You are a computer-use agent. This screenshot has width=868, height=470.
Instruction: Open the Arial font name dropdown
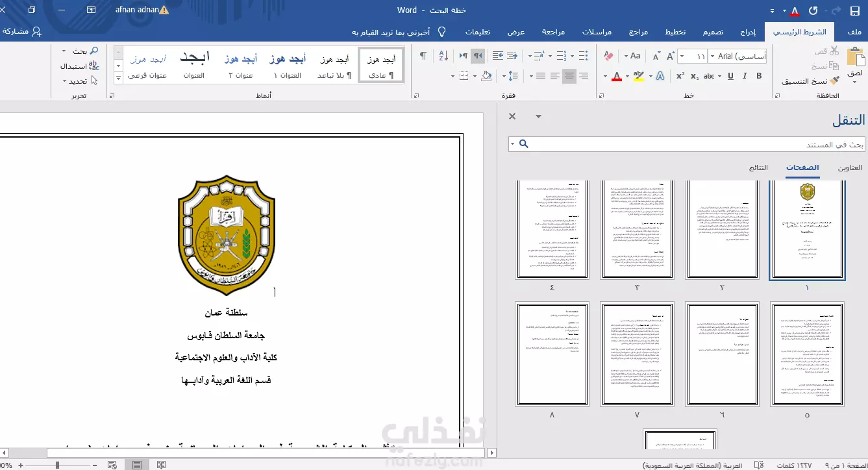tap(713, 57)
